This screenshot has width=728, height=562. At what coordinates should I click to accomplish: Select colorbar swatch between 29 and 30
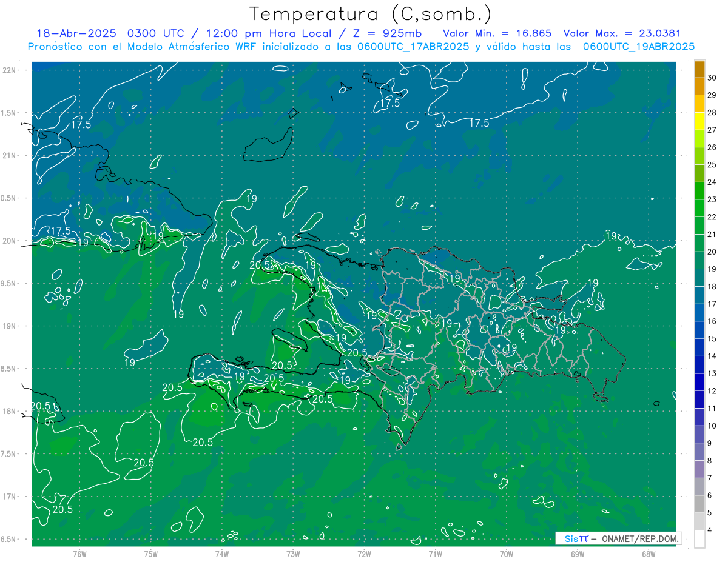(700, 87)
